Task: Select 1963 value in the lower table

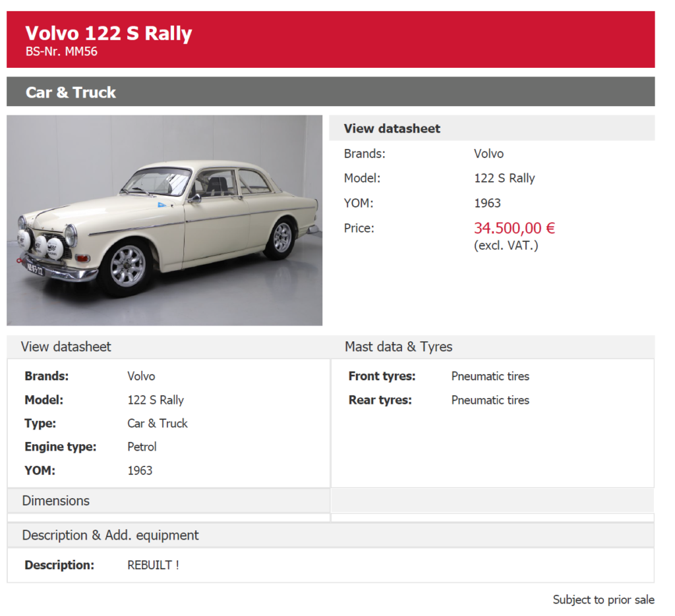Action: click(x=140, y=470)
